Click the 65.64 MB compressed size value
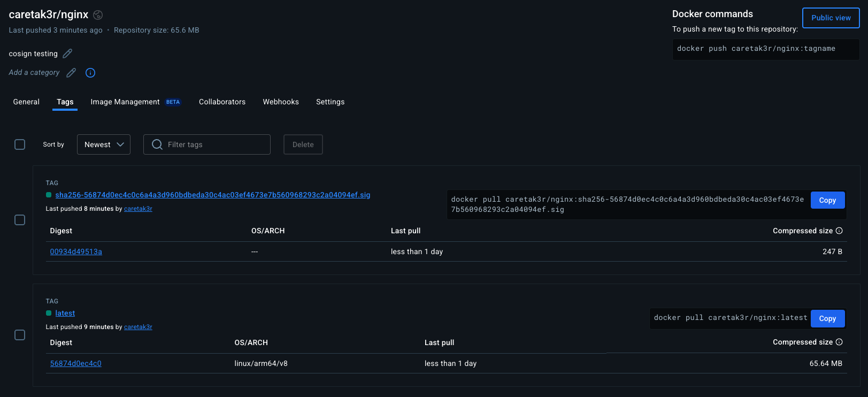This screenshot has height=397, width=868. coord(826,363)
